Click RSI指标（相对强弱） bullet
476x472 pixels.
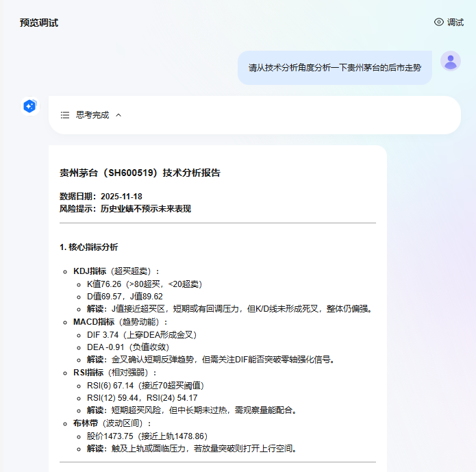[x=115, y=373]
